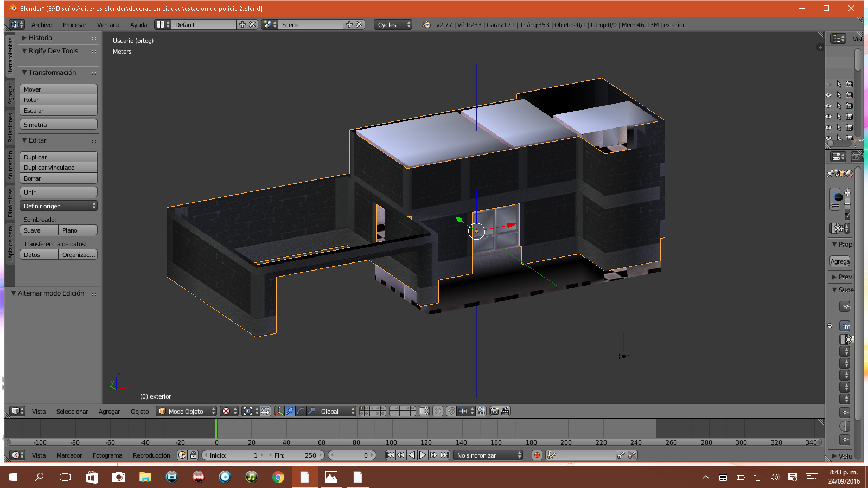868x488 pixels.
Task: Select the translate manipulator arrow icon
Action: coord(290,411)
